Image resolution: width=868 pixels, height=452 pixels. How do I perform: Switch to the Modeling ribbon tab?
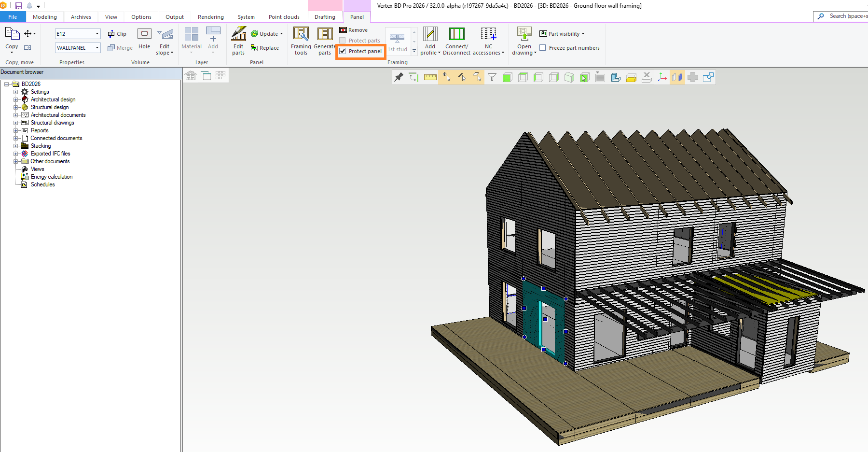click(45, 17)
